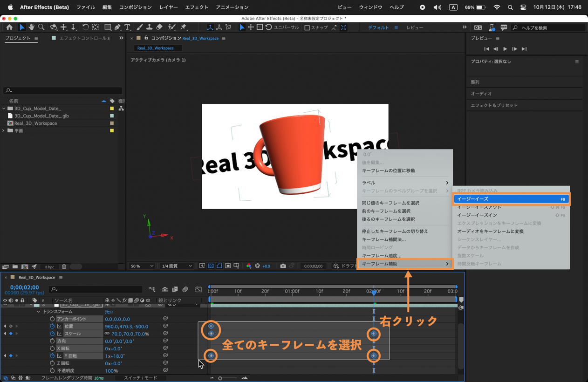Image resolution: width=588 pixels, height=382 pixels.
Task: Open the 1/4 画質 resolution dropdown
Action: 177,266
